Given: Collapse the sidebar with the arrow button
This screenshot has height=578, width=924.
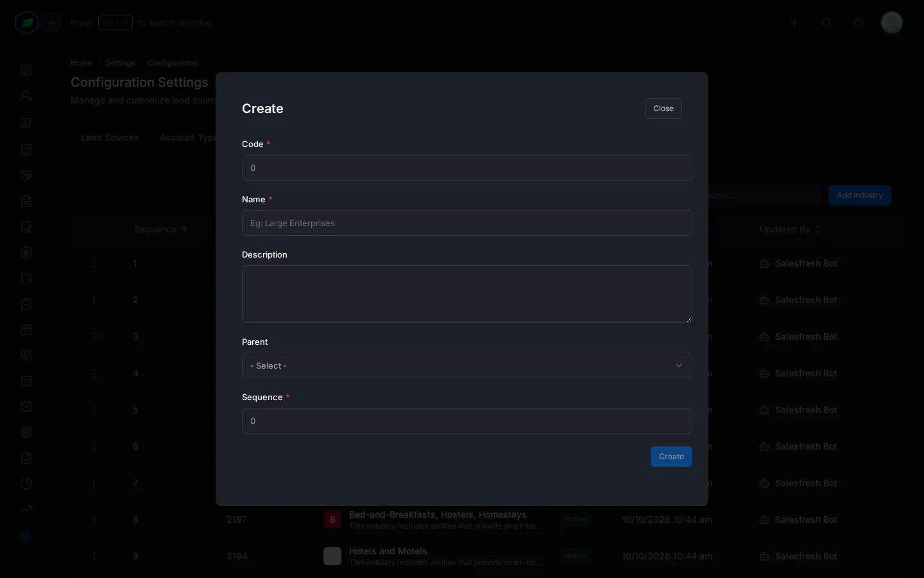Looking at the screenshot, I should pos(52,23).
